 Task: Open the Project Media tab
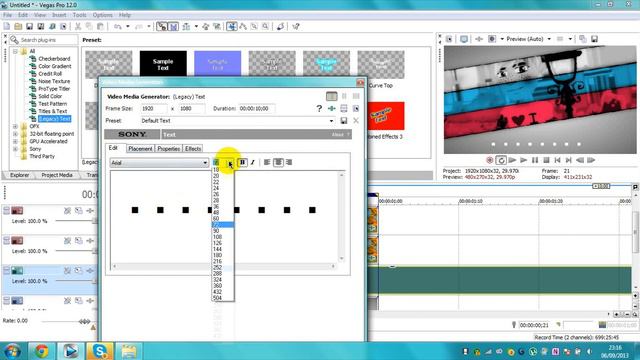(57, 175)
